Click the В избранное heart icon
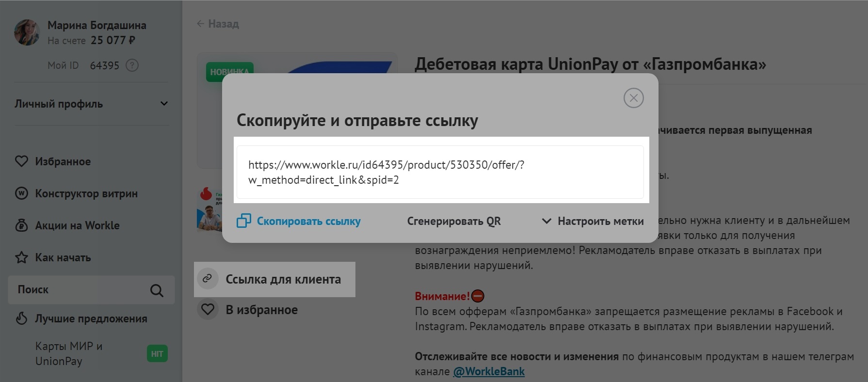Image resolution: width=868 pixels, height=382 pixels. point(208,309)
